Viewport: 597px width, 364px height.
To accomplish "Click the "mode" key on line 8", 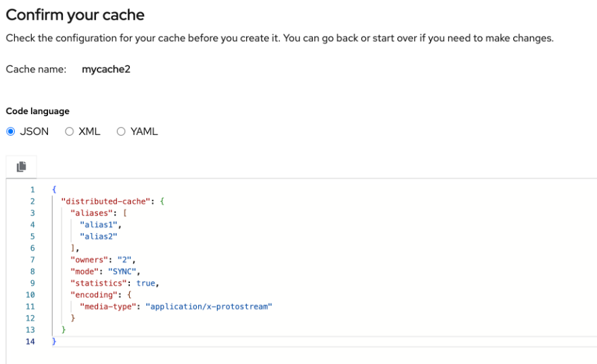I will click(x=85, y=271).
